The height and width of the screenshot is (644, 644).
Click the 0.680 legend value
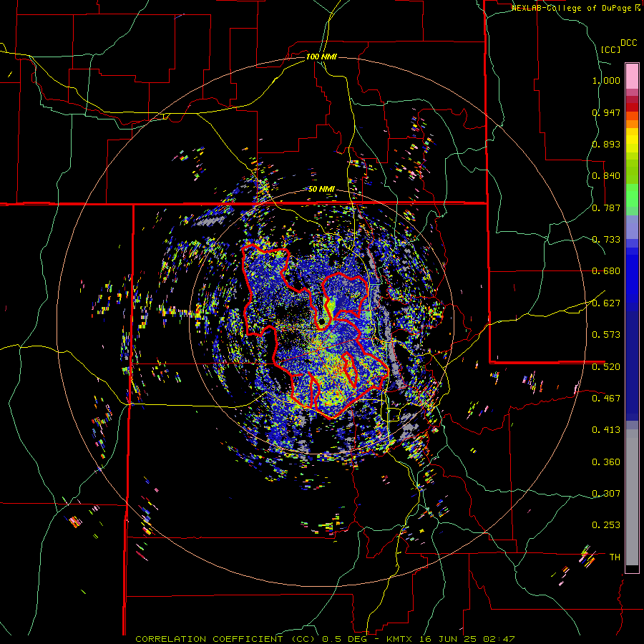606,271
